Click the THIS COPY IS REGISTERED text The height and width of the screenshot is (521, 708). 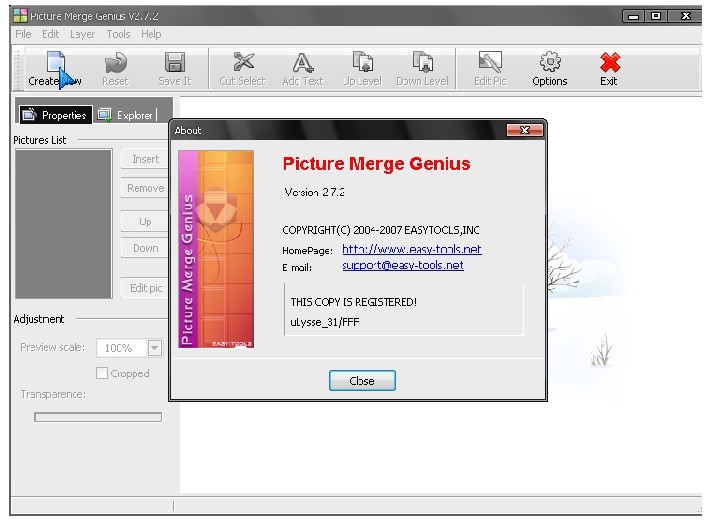(x=354, y=302)
